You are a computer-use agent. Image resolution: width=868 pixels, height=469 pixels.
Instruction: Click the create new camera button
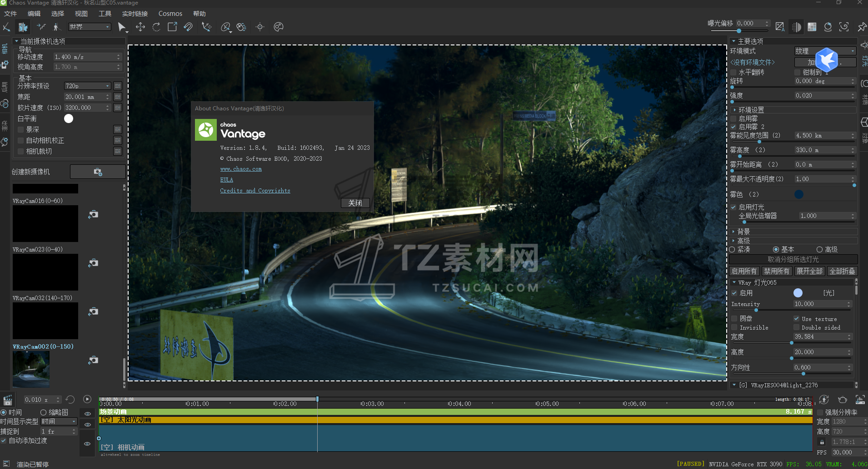tap(98, 172)
